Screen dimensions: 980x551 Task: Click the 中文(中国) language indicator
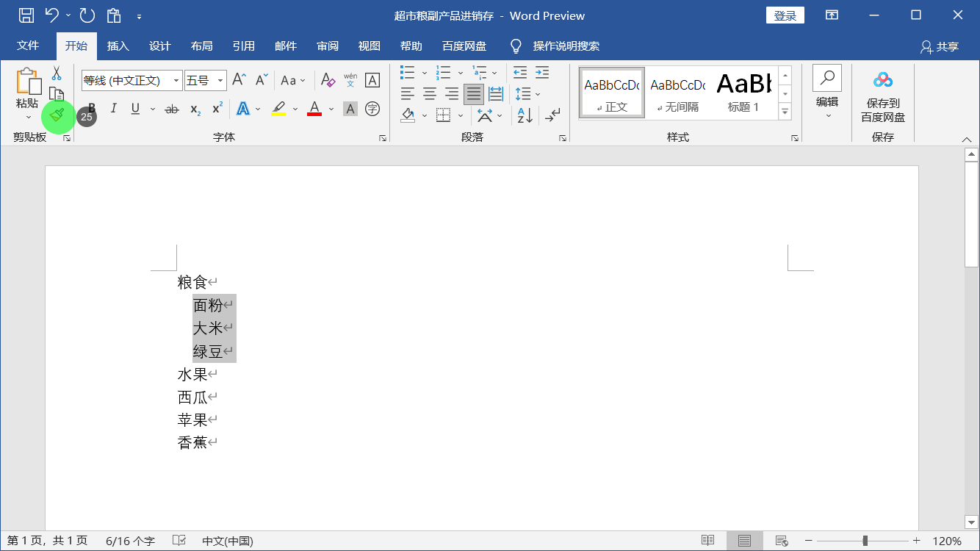pyautogui.click(x=228, y=541)
